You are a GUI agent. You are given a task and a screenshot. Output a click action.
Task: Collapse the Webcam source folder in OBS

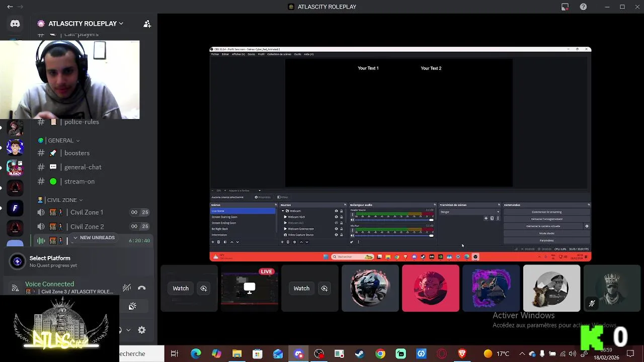[x=283, y=211]
